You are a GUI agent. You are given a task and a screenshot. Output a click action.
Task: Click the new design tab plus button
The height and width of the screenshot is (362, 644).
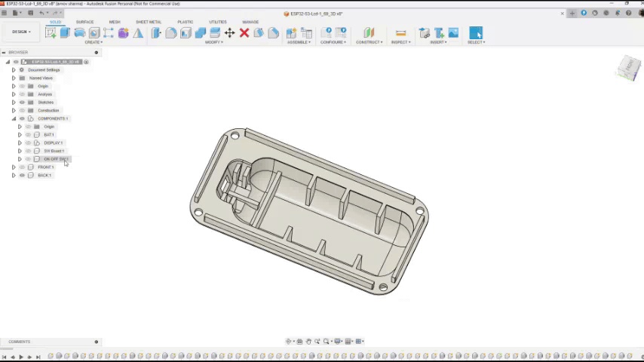click(x=572, y=13)
